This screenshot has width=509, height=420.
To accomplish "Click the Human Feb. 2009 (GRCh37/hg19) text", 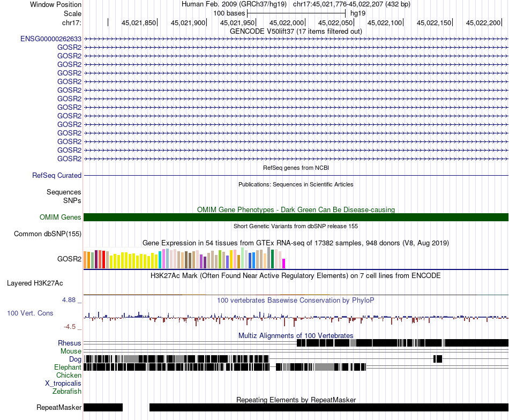I will tap(234, 4).
